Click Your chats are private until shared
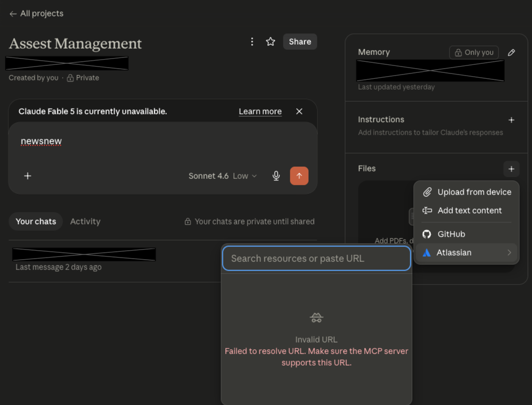The image size is (532, 405). pos(249,221)
